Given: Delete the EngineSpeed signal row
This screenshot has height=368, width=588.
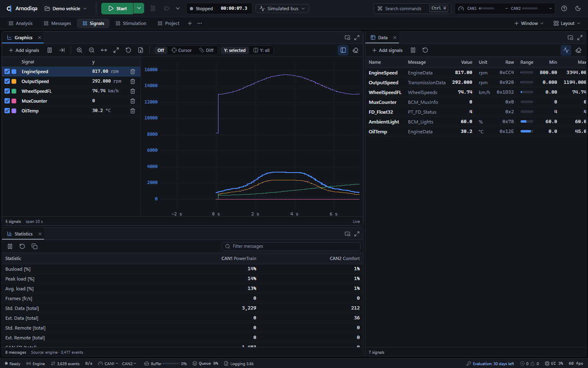Looking at the screenshot, I should [x=133, y=72].
